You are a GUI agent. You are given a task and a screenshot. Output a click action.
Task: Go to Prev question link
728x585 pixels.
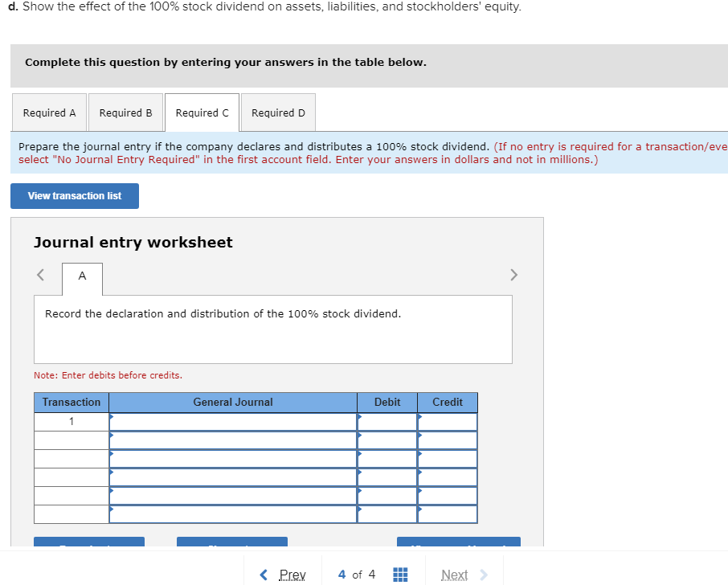292,575
